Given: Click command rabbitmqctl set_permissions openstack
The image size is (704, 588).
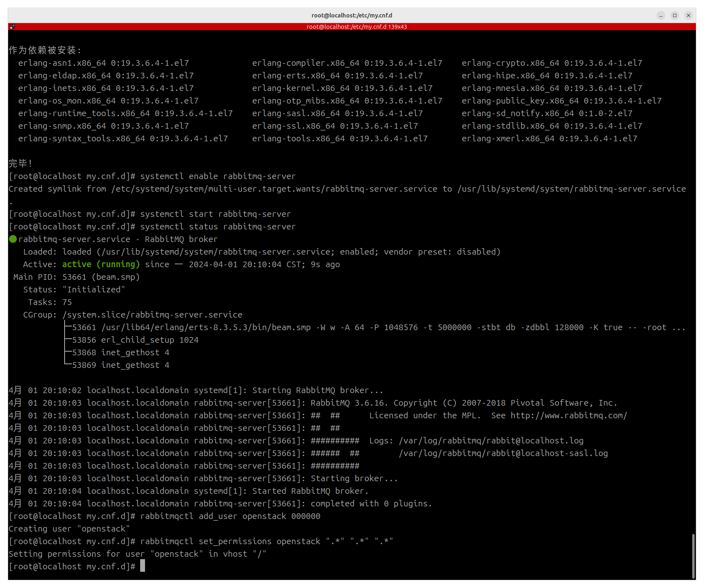Looking at the screenshot, I should tap(267, 542).
